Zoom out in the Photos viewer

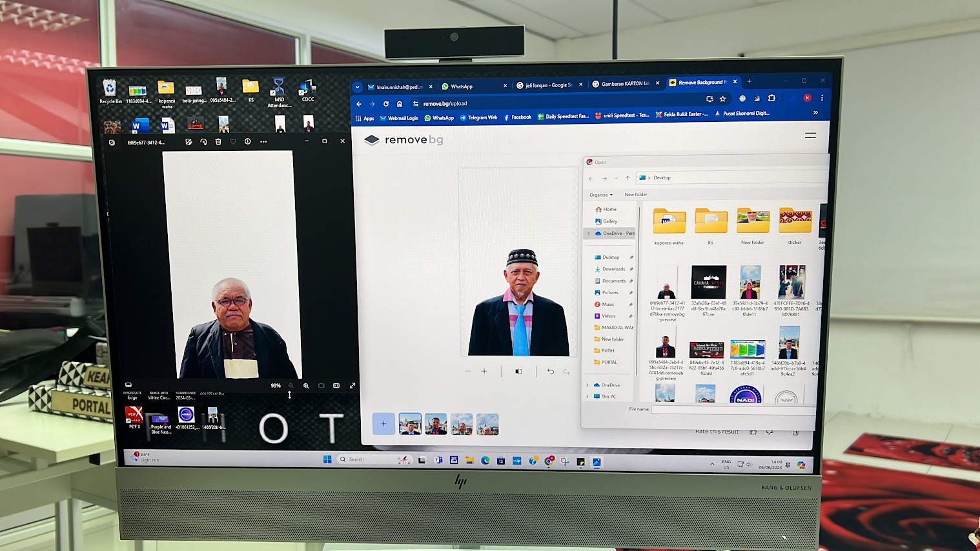pos(291,386)
